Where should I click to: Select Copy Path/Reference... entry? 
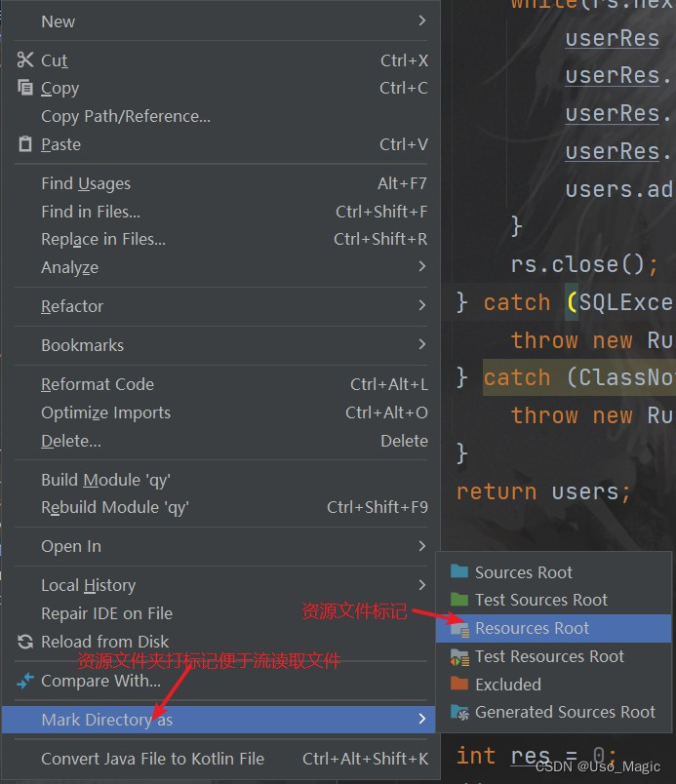(220, 116)
